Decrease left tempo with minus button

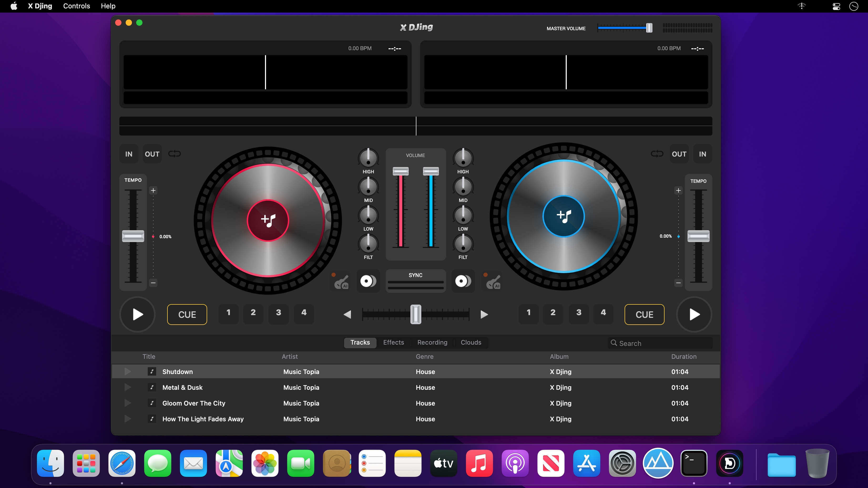[153, 283]
